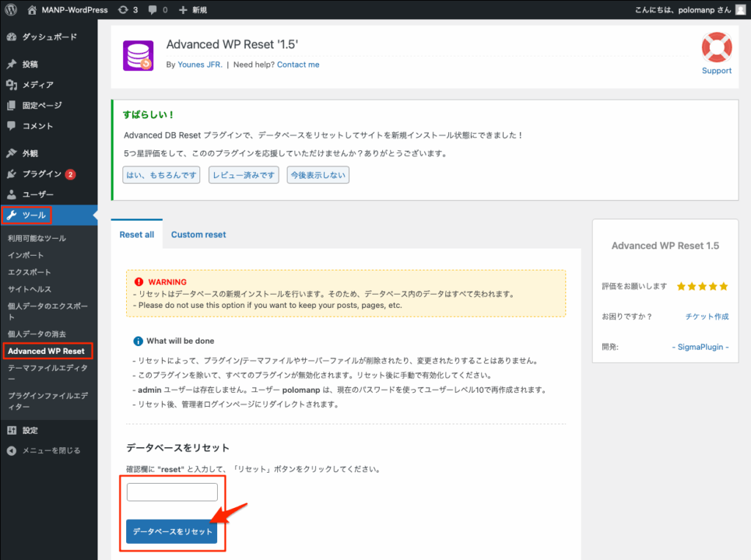The image size is (751, 560).
Task: Open 利用可能なツール submenu item
Action: [x=37, y=238]
